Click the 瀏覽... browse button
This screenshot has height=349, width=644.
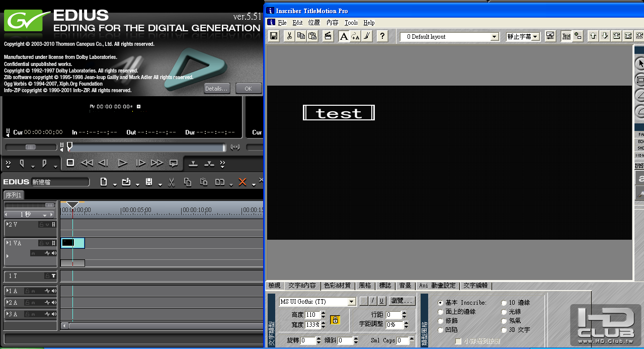point(401,301)
